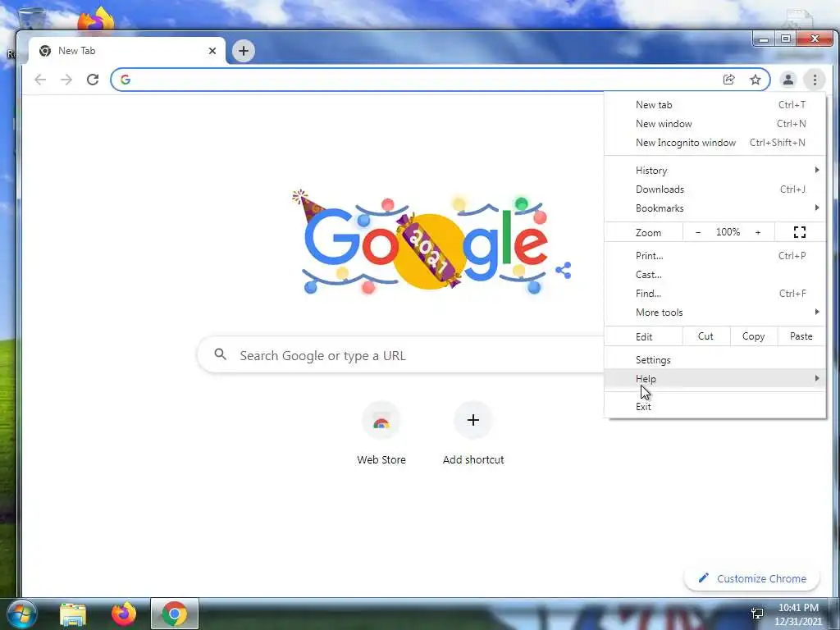This screenshot has height=630, width=840.
Task: Expand the More tools submenu
Action: coord(715,313)
